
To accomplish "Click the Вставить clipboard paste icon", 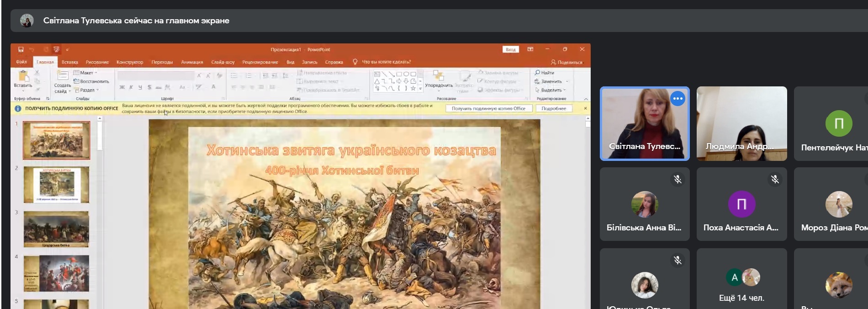I will (x=23, y=77).
